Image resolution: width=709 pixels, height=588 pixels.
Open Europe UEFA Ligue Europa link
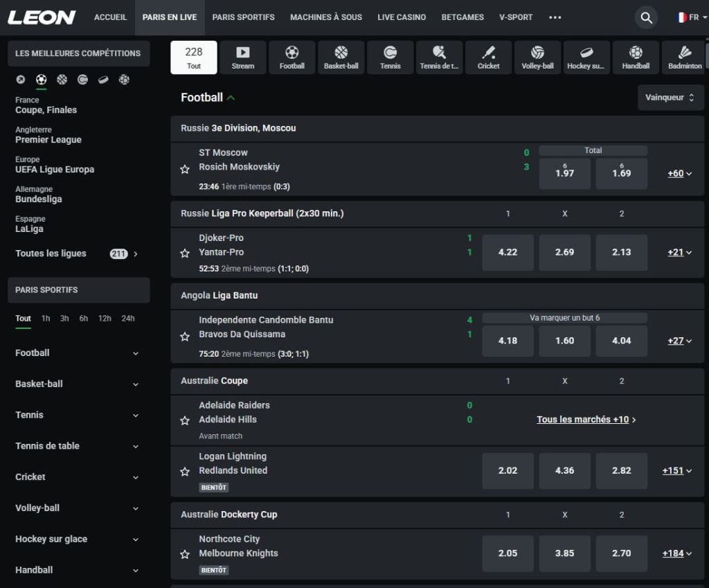click(x=55, y=165)
